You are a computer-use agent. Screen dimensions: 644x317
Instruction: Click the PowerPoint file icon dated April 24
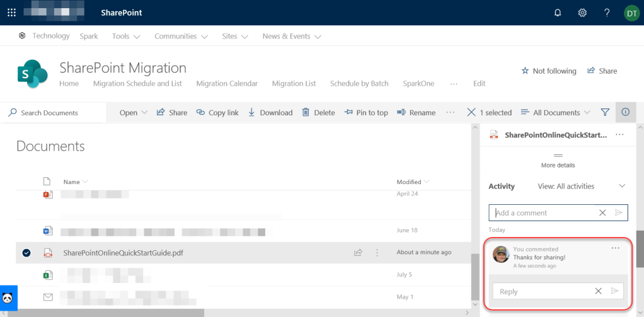pyautogui.click(x=48, y=194)
